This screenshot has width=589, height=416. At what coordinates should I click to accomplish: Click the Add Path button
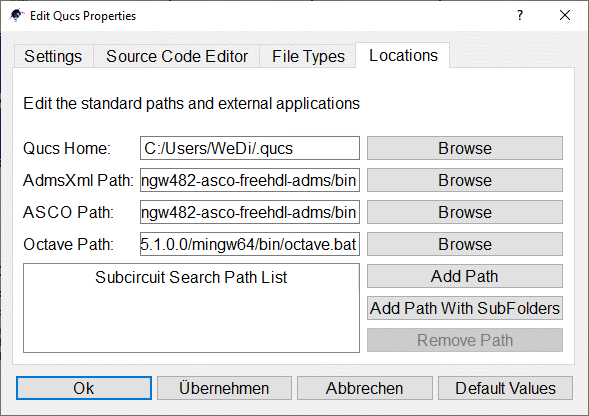click(x=465, y=276)
